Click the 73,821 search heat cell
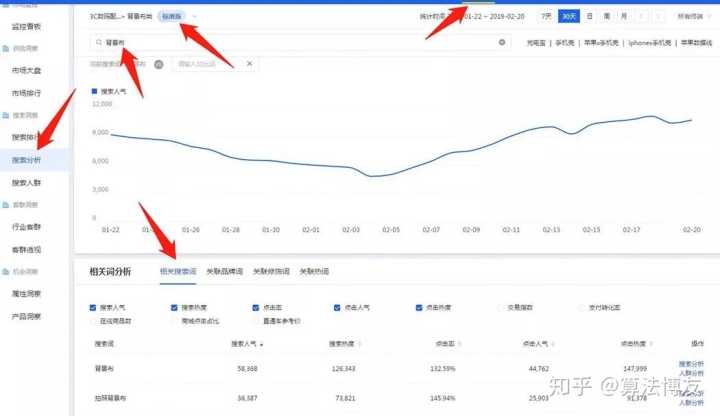This screenshot has width=720, height=416. pos(345,398)
